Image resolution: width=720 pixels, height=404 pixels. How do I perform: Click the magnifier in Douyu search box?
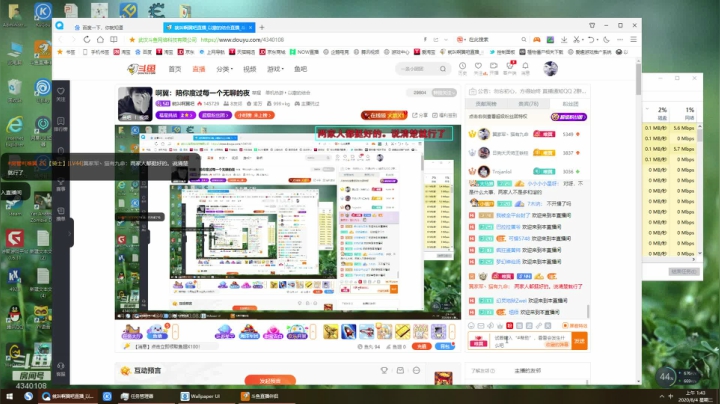coord(443,69)
